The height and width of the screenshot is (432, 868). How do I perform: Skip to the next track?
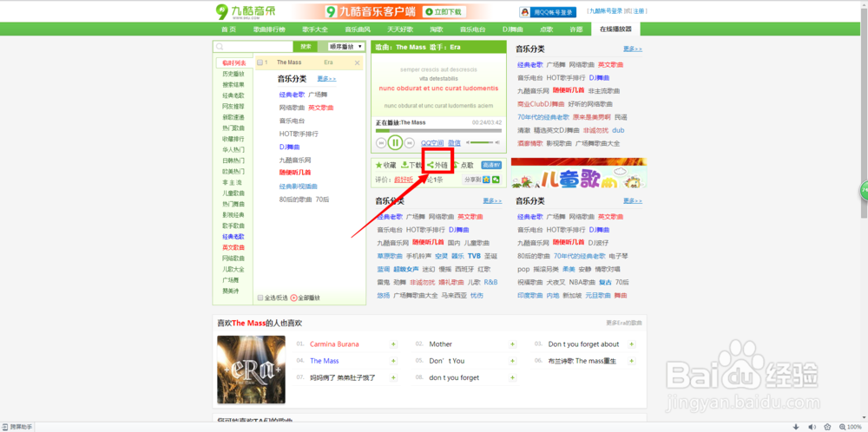pyautogui.click(x=409, y=143)
